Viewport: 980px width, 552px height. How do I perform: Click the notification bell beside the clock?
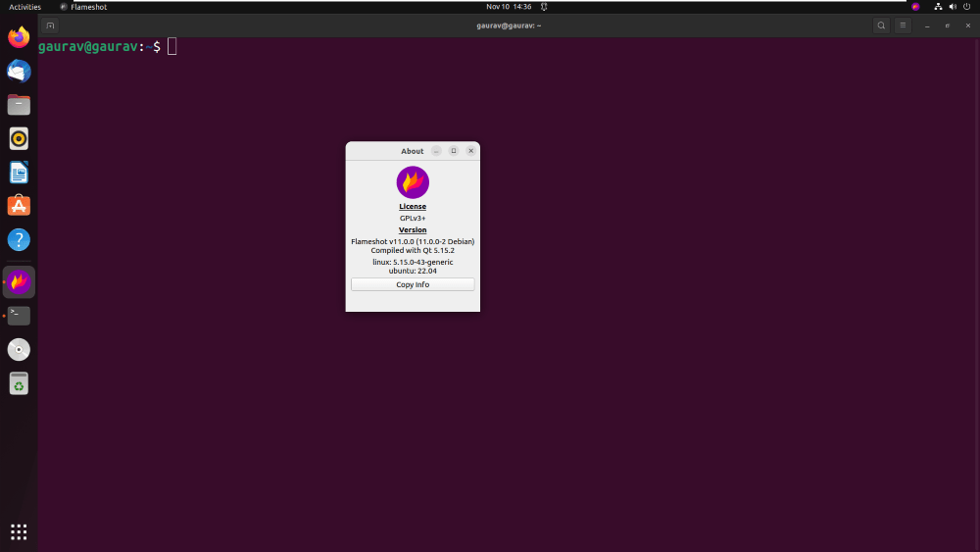click(x=544, y=7)
